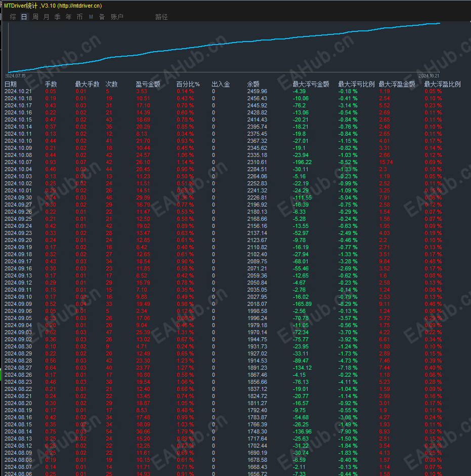Click balance 1998.58 on 2024.09.06
The image size is (471, 476).
point(257,311)
